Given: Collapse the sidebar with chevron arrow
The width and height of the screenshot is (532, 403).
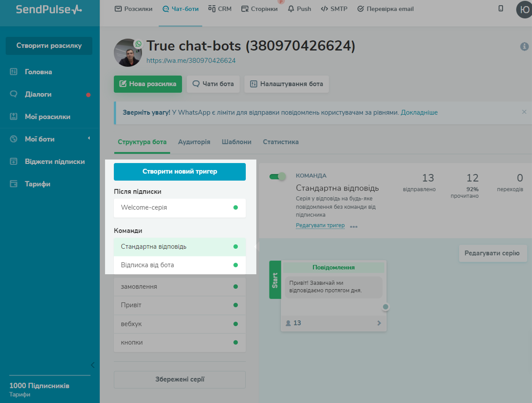Looking at the screenshot, I should pos(92,365).
